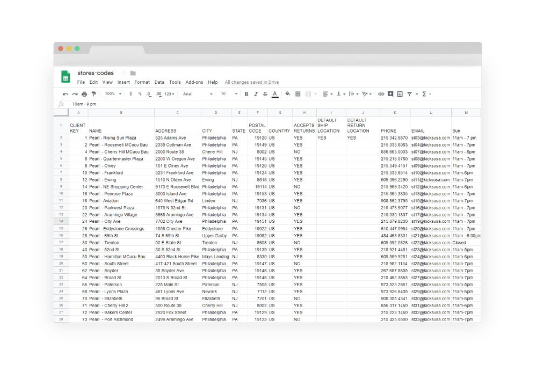
Task: Format as percent with % icon
Action: click(140, 94)
